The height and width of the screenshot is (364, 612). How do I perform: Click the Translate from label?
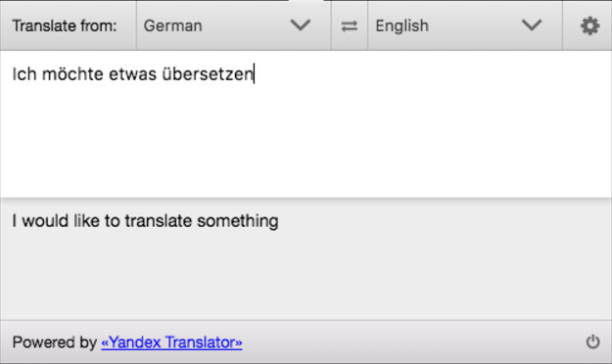65,25
